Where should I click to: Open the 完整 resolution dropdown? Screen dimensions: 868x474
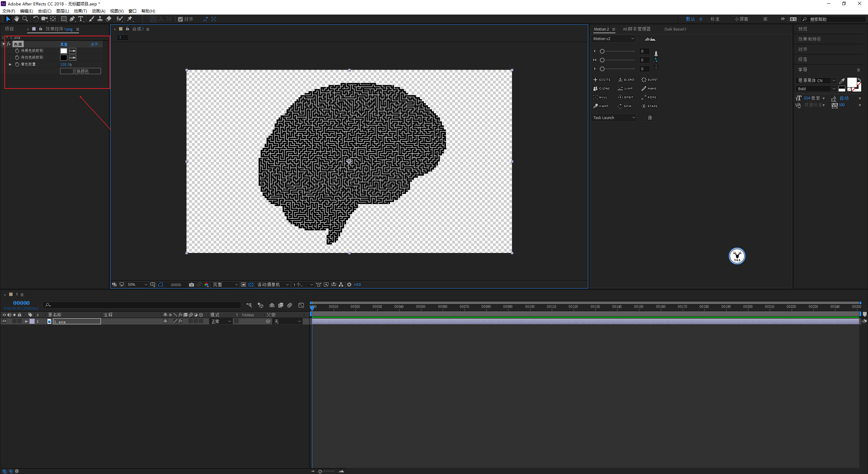pyautogui.click(x=225, y=284)
